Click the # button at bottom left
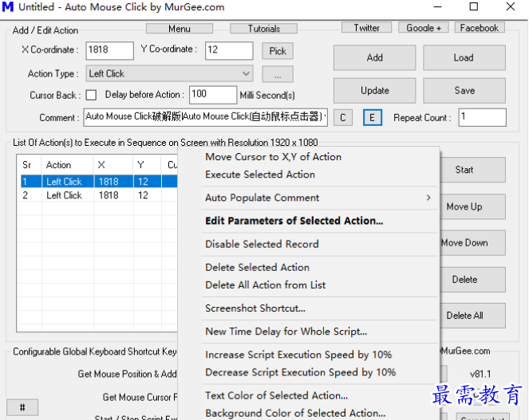The width and height of the screenshot is (529, 420). click(22, 407)
